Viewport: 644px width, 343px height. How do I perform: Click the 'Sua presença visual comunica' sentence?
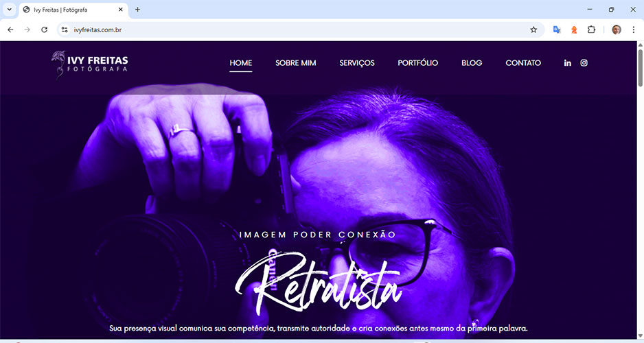coord(319,328)
